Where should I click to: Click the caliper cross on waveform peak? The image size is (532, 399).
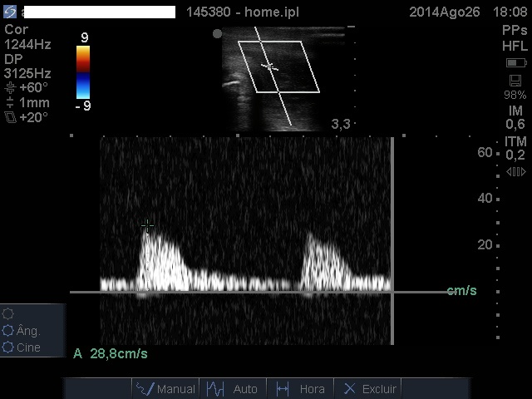tap(147, 225)
